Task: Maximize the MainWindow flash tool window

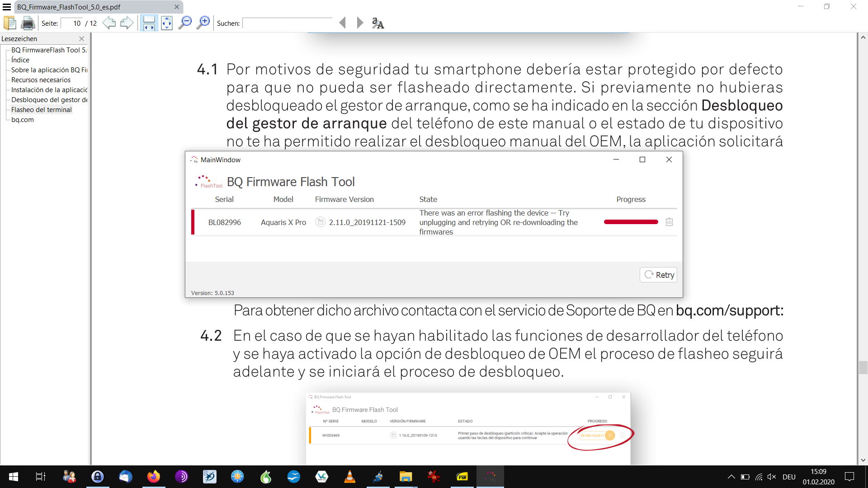Action: tap(642, 160)
